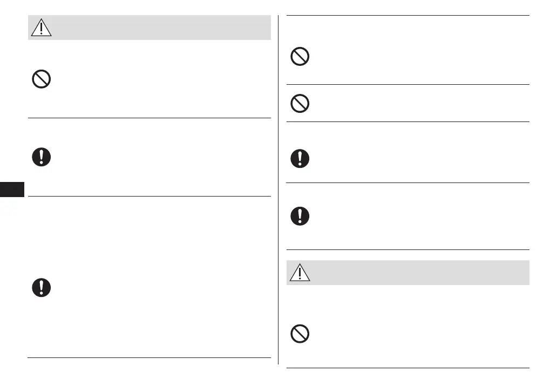Image resolution: width=557 pixels, height=392 pixels.
Task: Select the dark tab on the left page edge
Action: [x=12, y=190]
